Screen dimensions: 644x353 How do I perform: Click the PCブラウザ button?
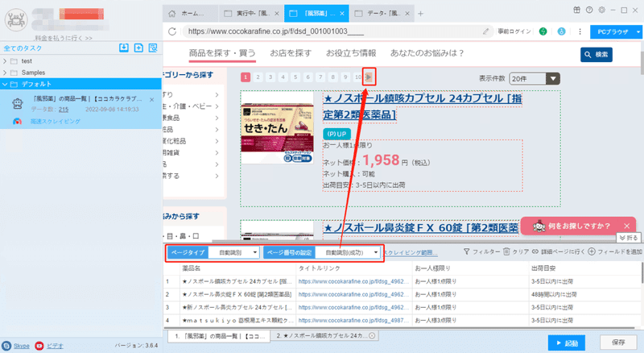tap(613, 31)
